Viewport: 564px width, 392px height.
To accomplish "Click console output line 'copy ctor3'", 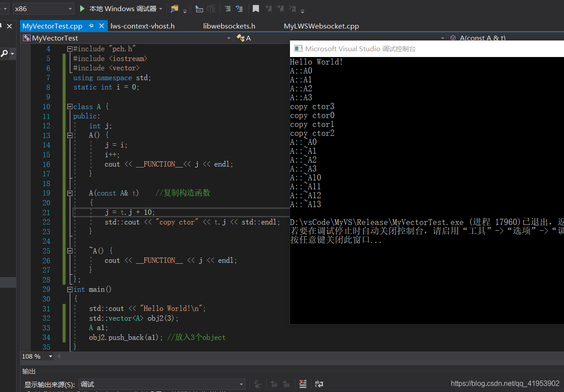I will [312, 106].
